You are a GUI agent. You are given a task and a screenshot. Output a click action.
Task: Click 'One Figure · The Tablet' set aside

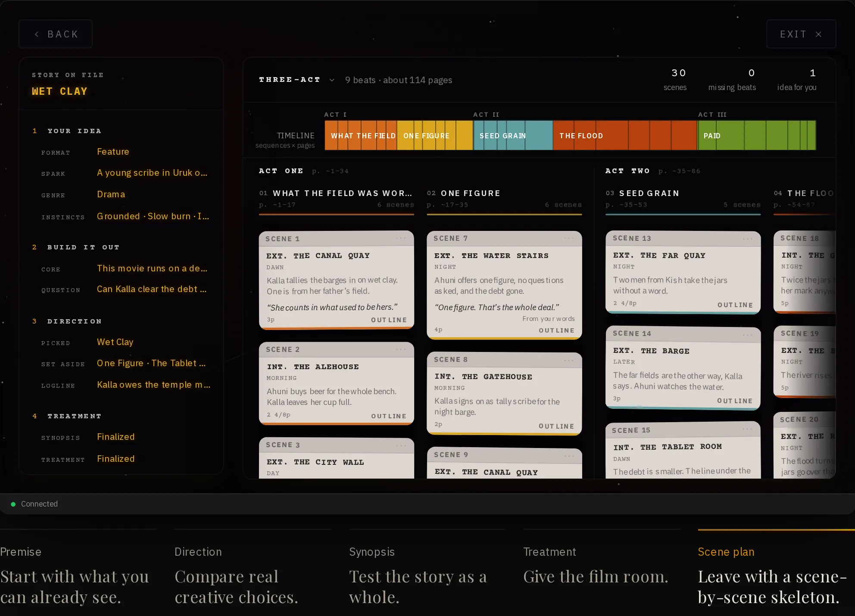click(x=151, y=363)
